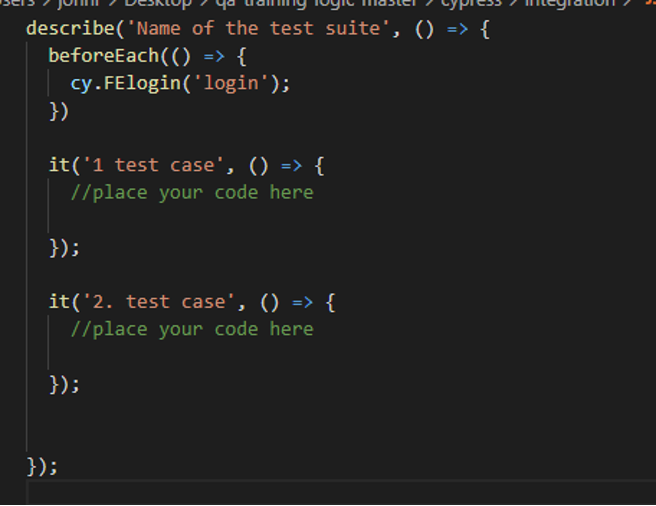This screenshot has height=506, width=656.
Task: Click the second 'place your code here' comment
Action: tap(192, 330)
